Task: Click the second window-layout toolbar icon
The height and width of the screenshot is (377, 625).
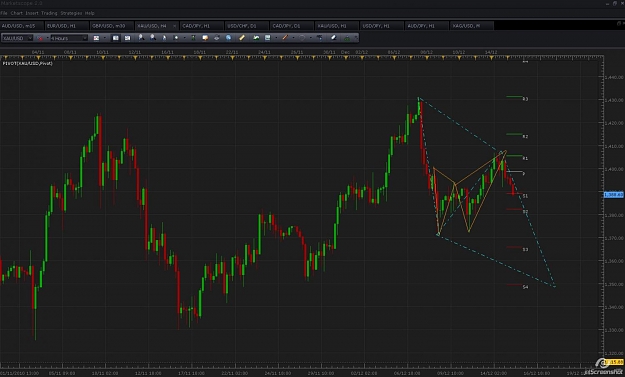Action: (127, 38)
